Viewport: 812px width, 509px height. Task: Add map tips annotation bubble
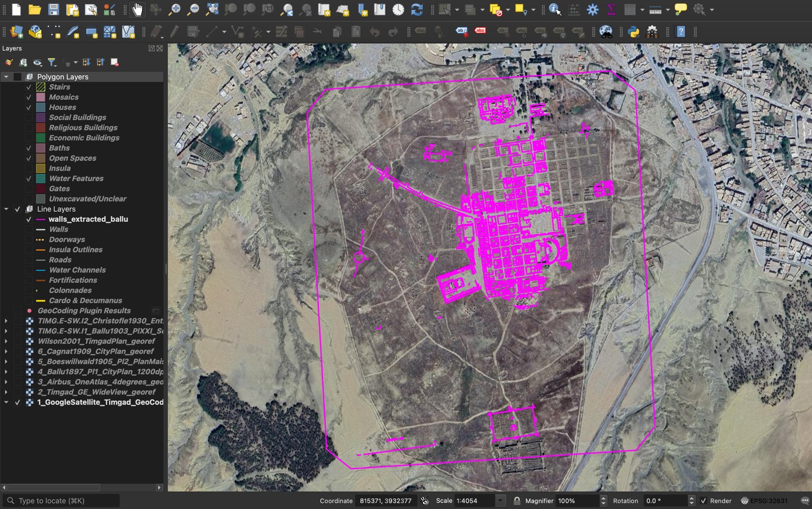(681, 9)
